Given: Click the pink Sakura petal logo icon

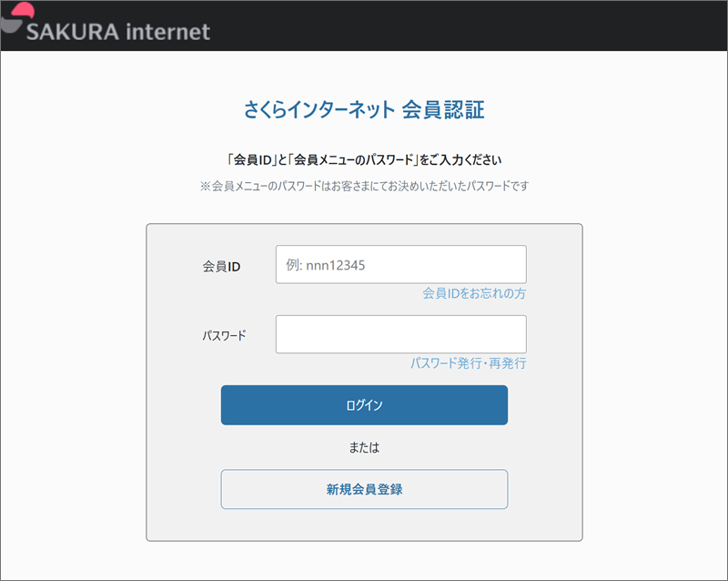Looking at the screenshot, I should point(24,10).
